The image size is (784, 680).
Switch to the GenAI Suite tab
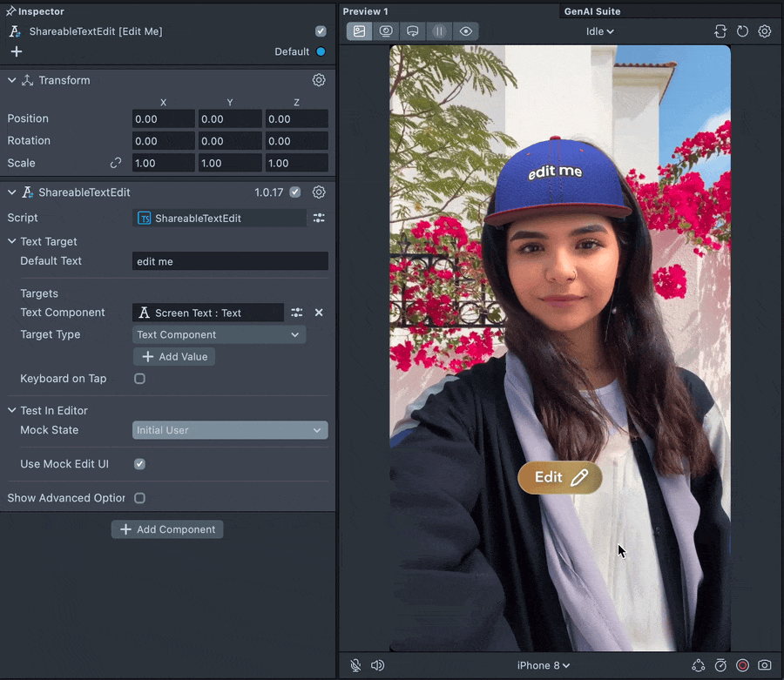coord(592,11)
